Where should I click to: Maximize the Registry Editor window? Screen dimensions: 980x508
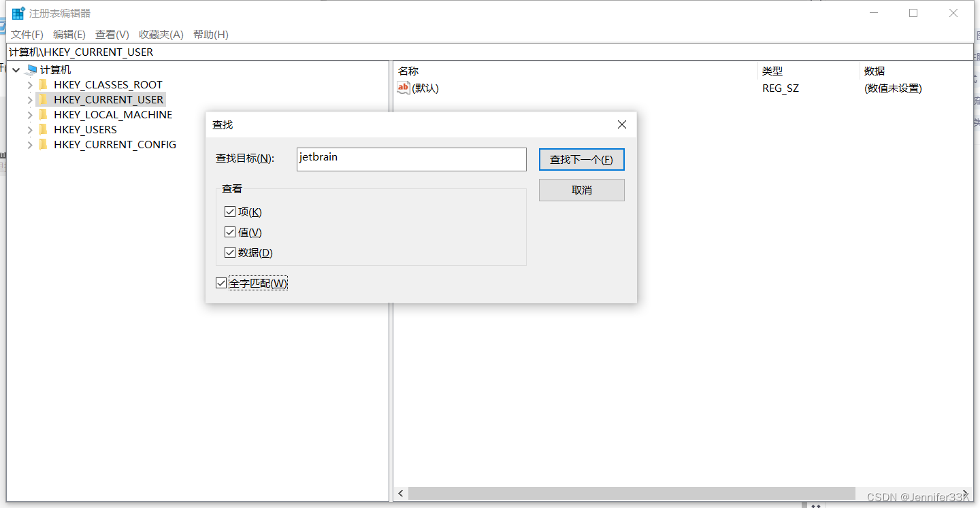click(x=913, y=13)
